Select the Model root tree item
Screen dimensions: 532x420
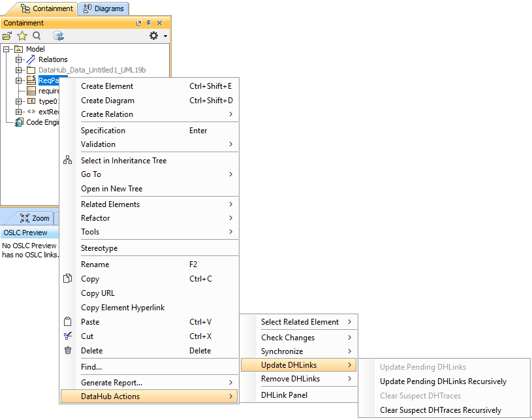35,49
